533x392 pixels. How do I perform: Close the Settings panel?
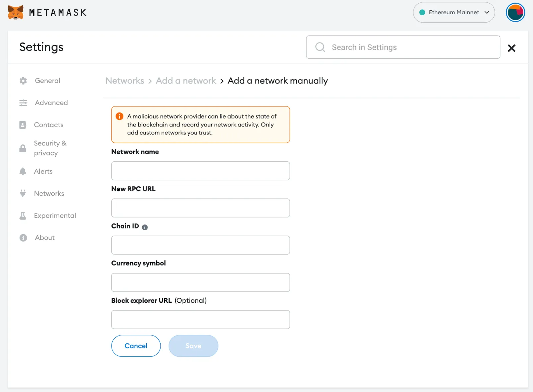pyautogui.click(x=512, y=48)
